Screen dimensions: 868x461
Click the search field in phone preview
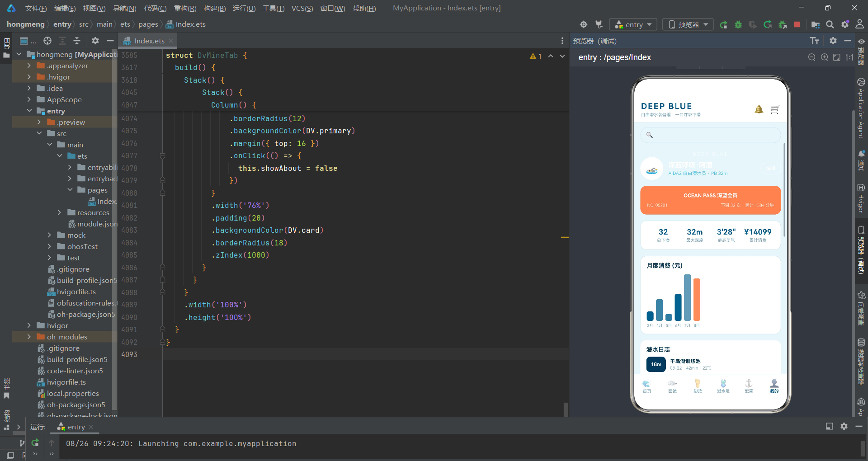tap(710, 135)
